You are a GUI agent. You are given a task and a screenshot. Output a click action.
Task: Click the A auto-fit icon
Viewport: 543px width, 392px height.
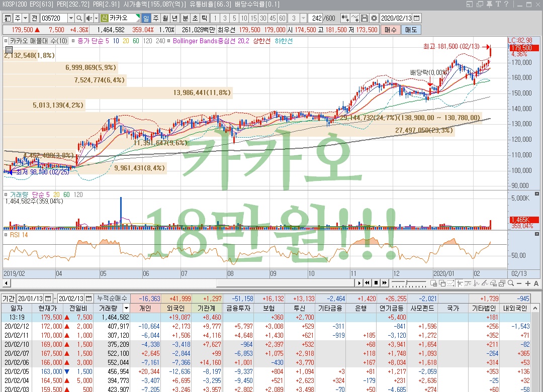[x=536, y=283]
